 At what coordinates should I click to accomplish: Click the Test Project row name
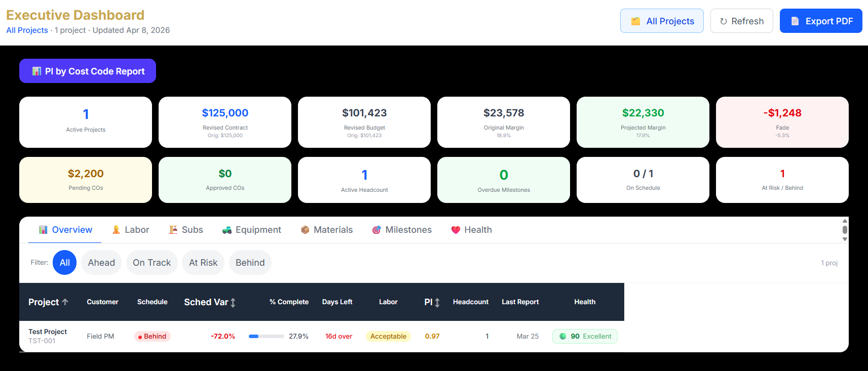pos(48,332)
